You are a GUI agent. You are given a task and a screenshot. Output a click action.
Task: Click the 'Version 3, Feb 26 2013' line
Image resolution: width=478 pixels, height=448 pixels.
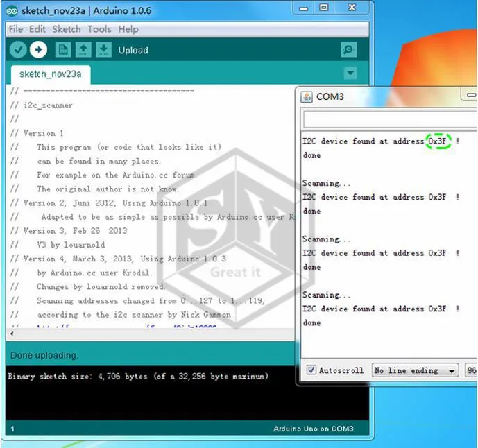[69, 231]
